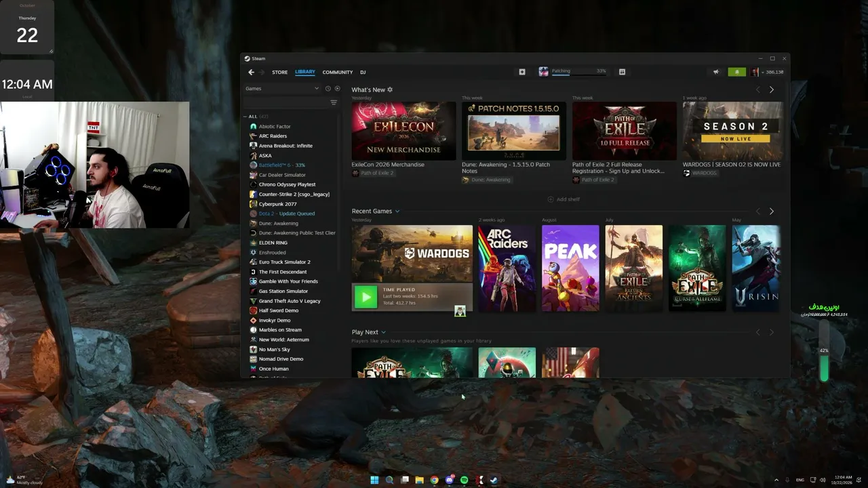Screen dimensions: 868x488
Task: Open the recent activity clock filter
Action: pyautogui.click(x=328, y=89)
